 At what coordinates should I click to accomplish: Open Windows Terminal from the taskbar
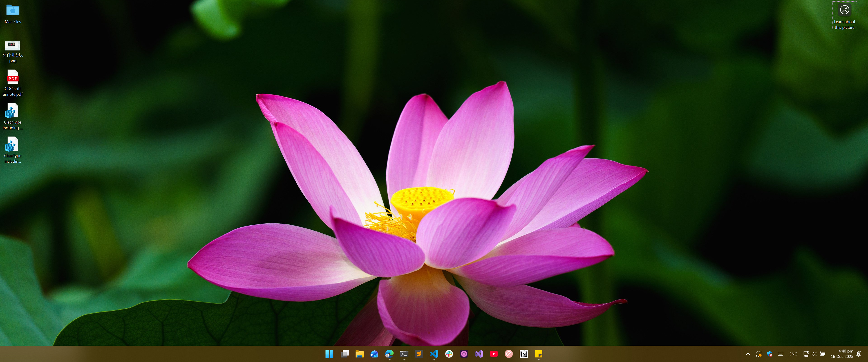(x=404, y=354)
